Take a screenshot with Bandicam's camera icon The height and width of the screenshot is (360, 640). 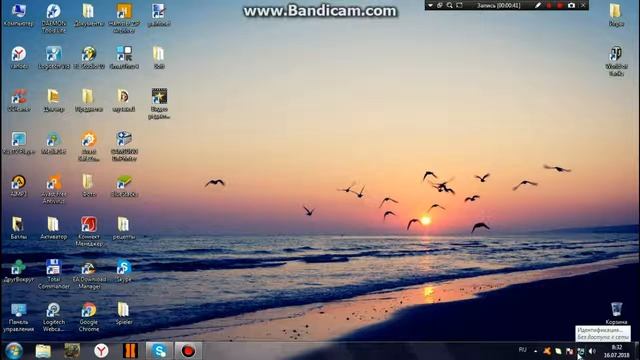[x=571, y=5]
